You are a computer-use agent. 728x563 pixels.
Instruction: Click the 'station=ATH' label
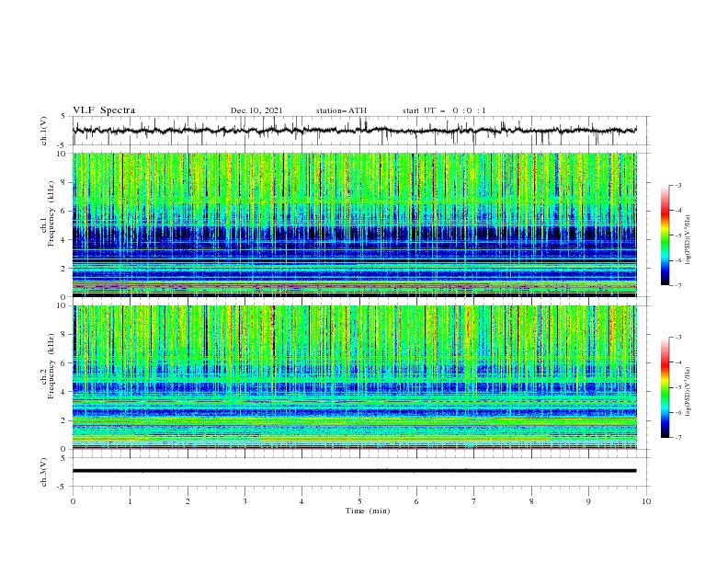341,110
